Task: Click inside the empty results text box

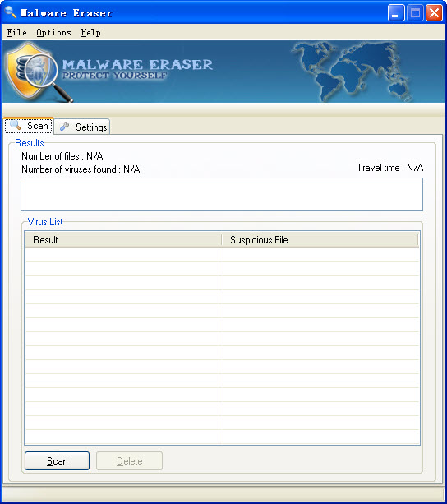Action: click(x=222, y=195)
